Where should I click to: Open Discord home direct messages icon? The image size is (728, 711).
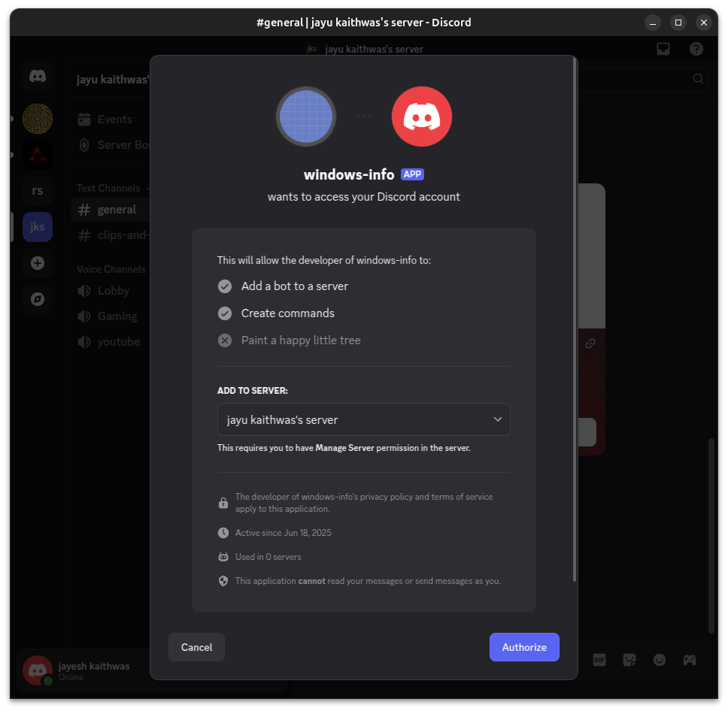pyautogui.click(x=38, y=76)
